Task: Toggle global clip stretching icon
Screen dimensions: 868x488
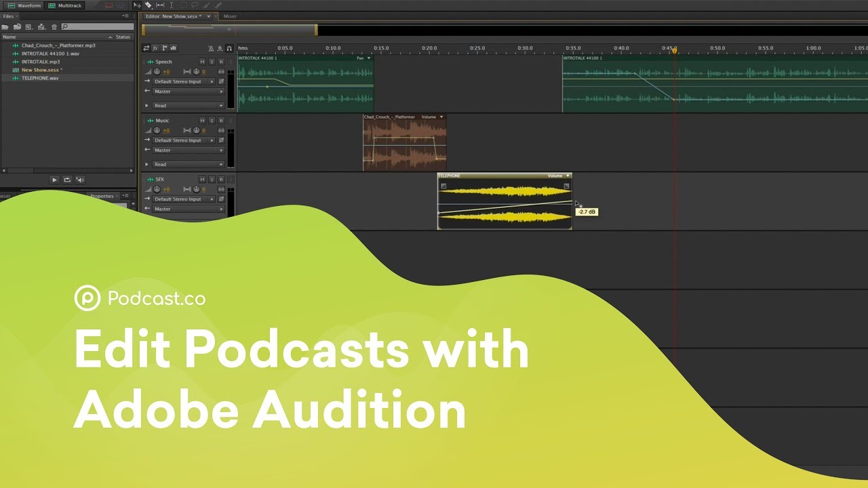Action: [220, 48]
